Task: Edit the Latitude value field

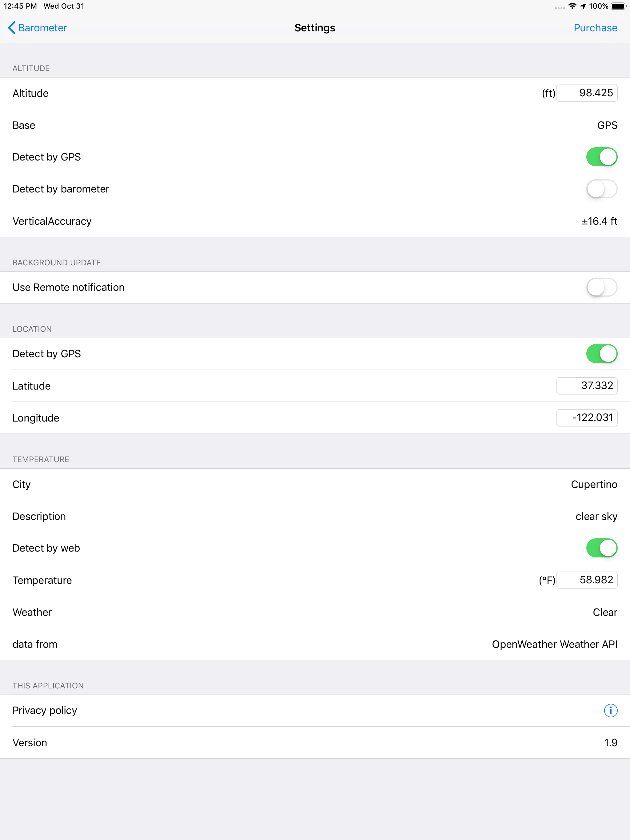Action: click(586, 386)
